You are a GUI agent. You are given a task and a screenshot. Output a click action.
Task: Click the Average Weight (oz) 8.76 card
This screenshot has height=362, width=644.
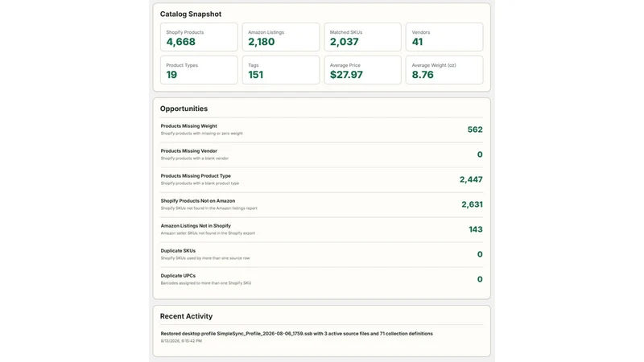(444, 70)
